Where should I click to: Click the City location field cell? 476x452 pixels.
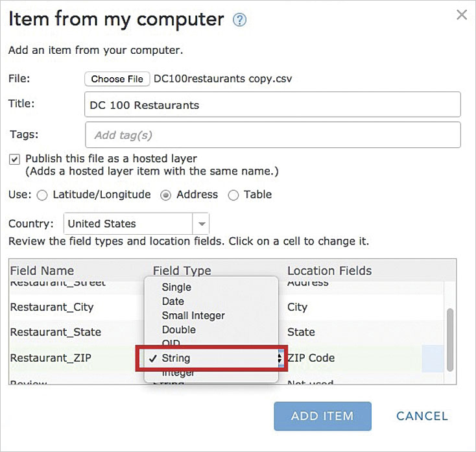pyautogui.click(x=298, y=307)
